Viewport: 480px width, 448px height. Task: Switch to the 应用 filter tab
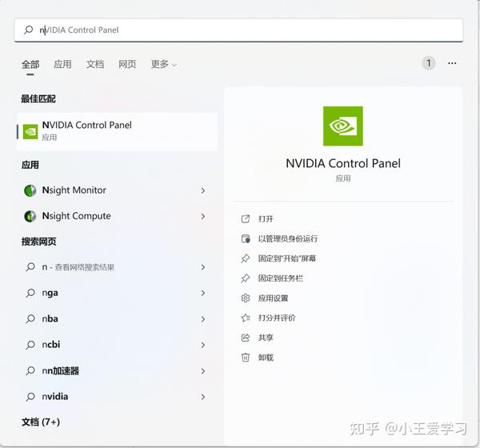click(62, 64)
